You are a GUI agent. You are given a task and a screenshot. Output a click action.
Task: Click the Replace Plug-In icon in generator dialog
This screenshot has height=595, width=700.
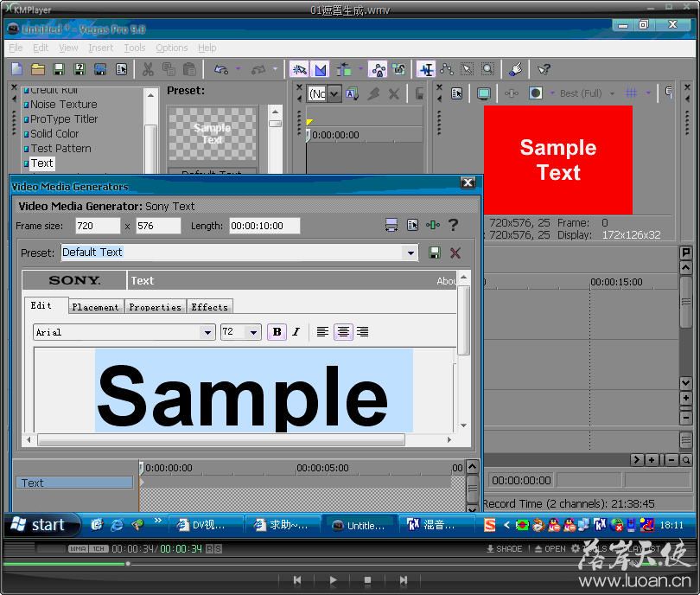[x=433, y=225]
